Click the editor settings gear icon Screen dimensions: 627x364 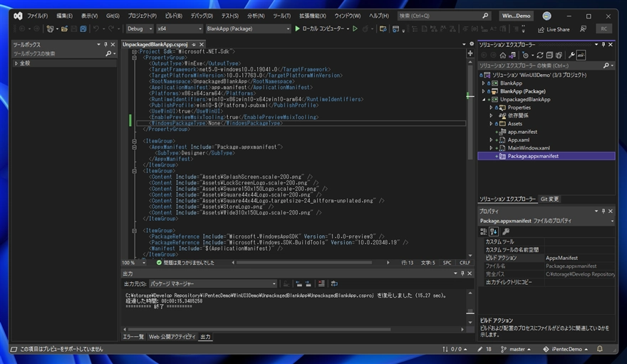472,44
